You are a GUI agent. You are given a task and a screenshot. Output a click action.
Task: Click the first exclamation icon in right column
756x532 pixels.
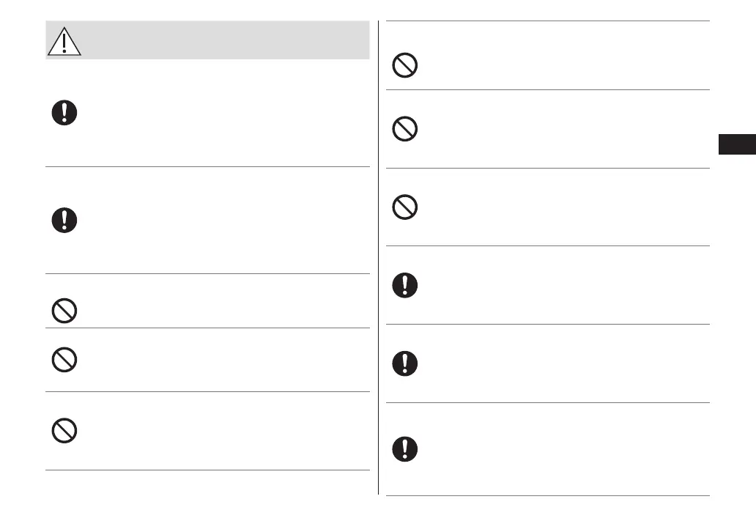405,285
